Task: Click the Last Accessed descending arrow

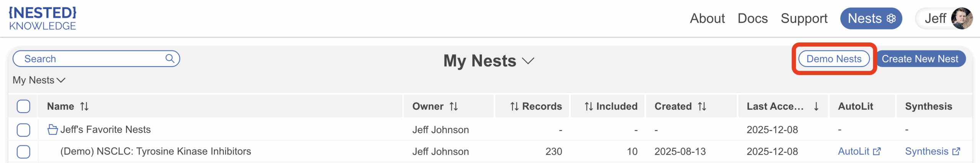Action: pos(816,106)
